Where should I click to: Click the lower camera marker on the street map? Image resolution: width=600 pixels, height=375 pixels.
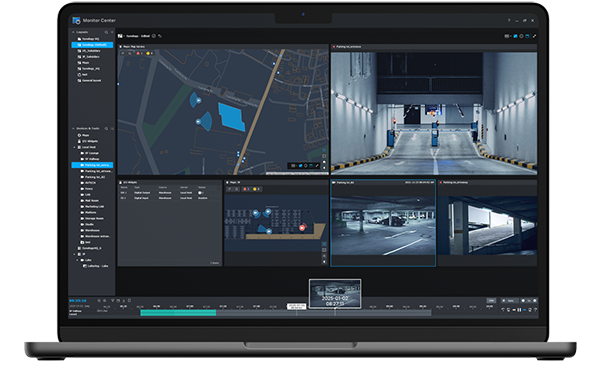coord(198,122)
